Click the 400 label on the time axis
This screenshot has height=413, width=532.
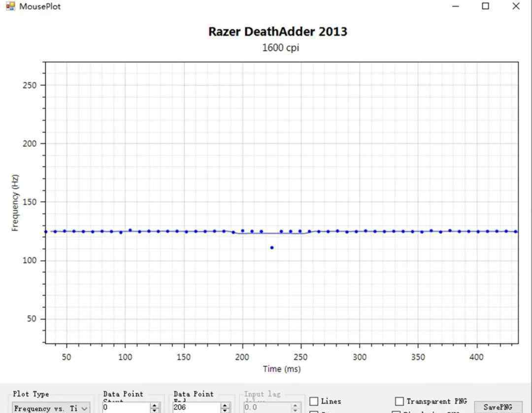click(x=476, y=357)
